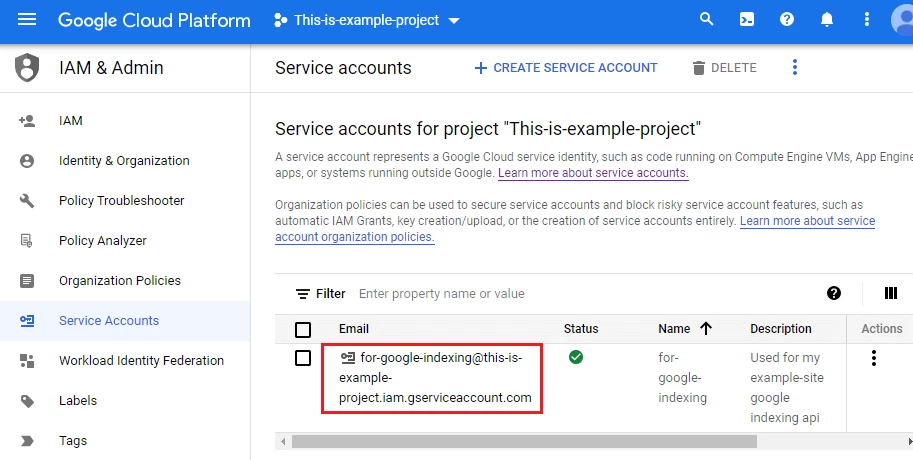Open the notifications bell
Image resolution: width=913 pixels, height=460 pixels.
pyautogui.click(x=827, y=20)
